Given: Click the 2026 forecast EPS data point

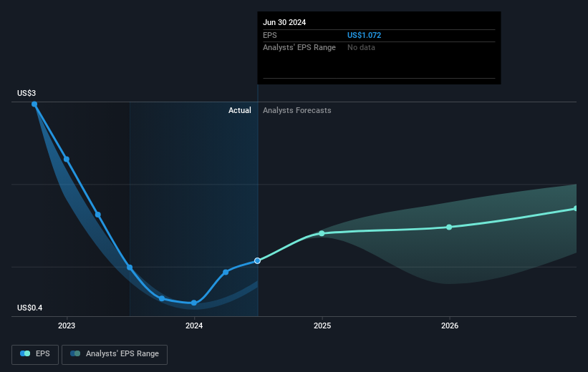Looking at the screenshot, I should pos(449,227).
